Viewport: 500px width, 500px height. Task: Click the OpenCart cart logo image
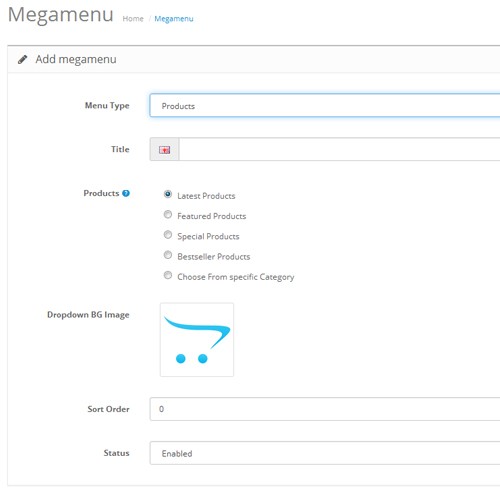[x=197, y=340]
